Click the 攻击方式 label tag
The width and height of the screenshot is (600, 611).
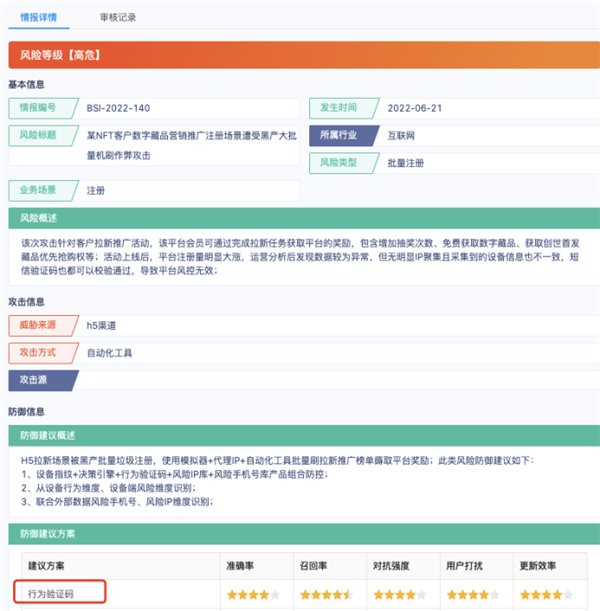(39, 353)
